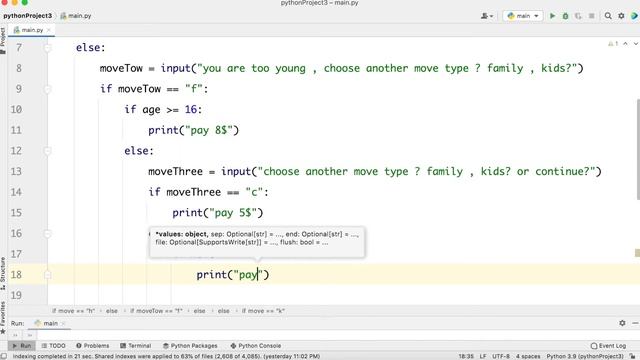
Task: Click the yellow warning stripe marker on scrollbar
Action: [x=638, y=253]
